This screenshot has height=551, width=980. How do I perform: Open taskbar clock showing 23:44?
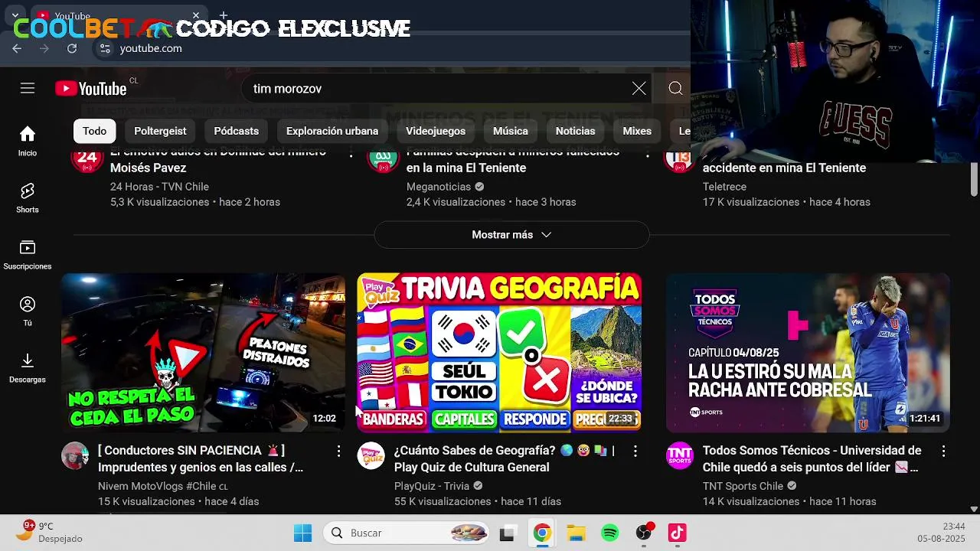pos(941,533)
